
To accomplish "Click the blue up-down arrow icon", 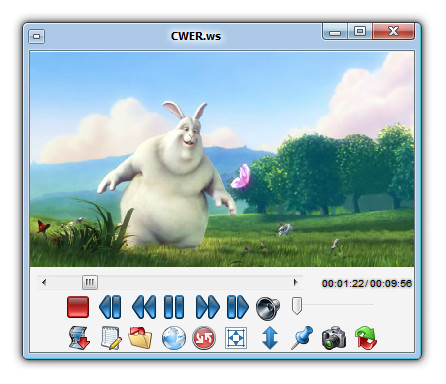I will tap(270, 338).
